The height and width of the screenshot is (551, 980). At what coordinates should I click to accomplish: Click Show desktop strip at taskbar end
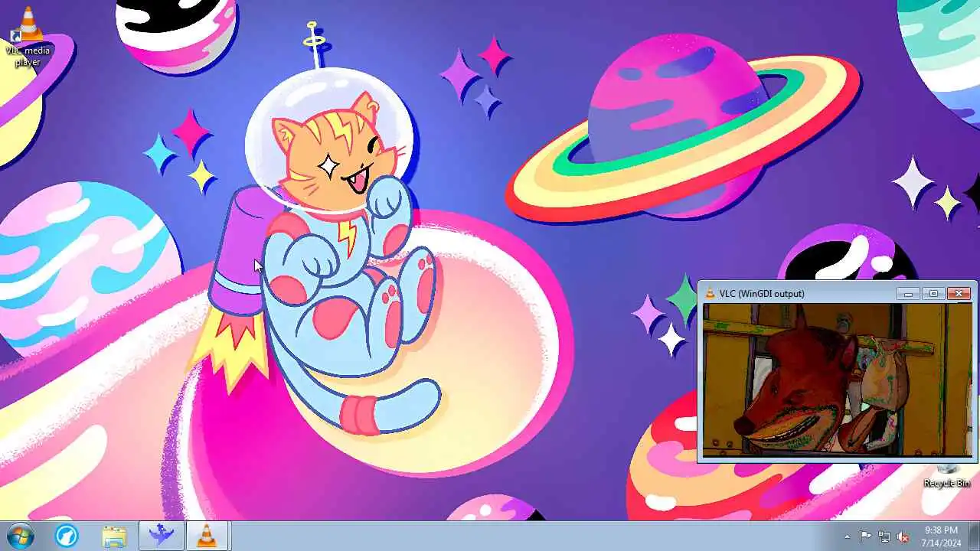click(x=974, y=536)
